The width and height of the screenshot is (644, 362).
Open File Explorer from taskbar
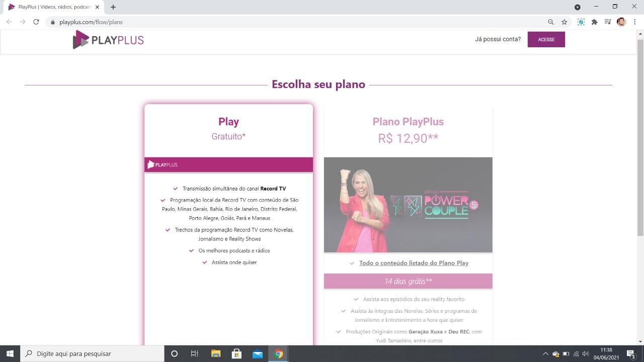click(216, 353)
